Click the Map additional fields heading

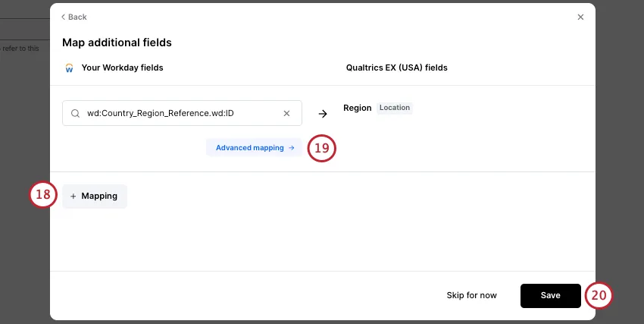coord(117,42)
